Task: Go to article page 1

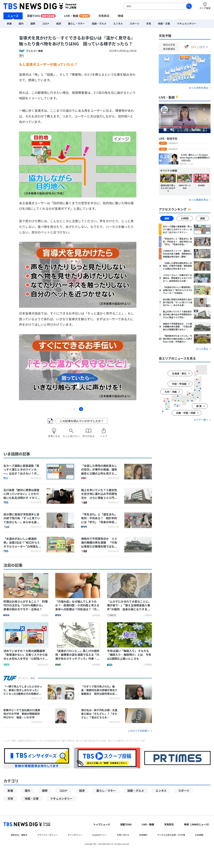Action: [74, 409]
